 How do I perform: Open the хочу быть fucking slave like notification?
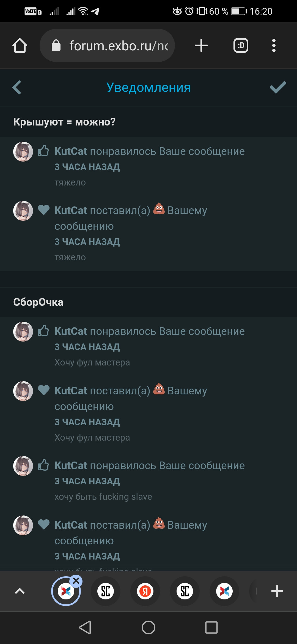click(x=148, y=481)
